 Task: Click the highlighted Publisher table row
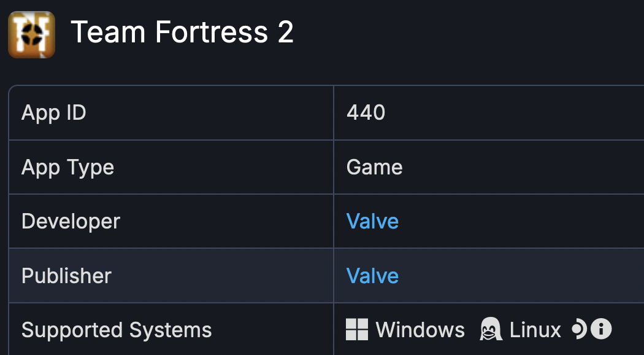point(326,276)
